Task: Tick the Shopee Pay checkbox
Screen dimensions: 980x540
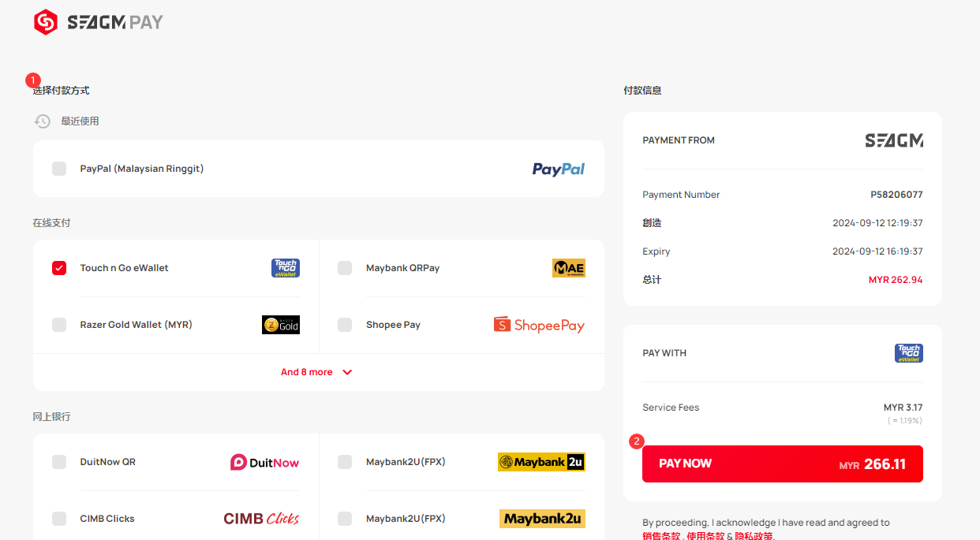Action: point(345,325)
